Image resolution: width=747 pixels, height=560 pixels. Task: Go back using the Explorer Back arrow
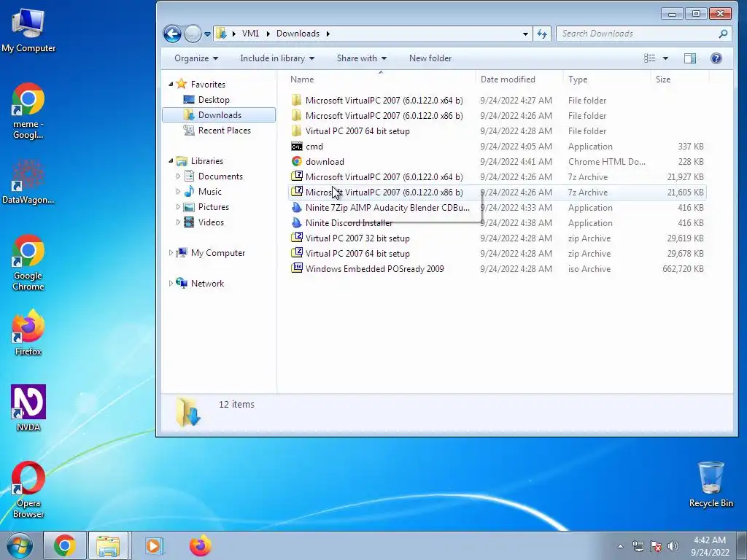tap(172, 34)
